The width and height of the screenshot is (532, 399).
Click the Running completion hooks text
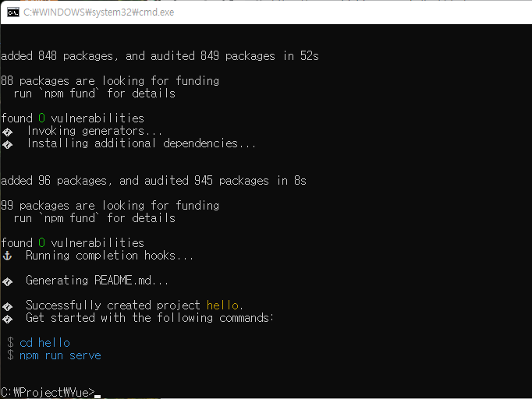(109, 256)
